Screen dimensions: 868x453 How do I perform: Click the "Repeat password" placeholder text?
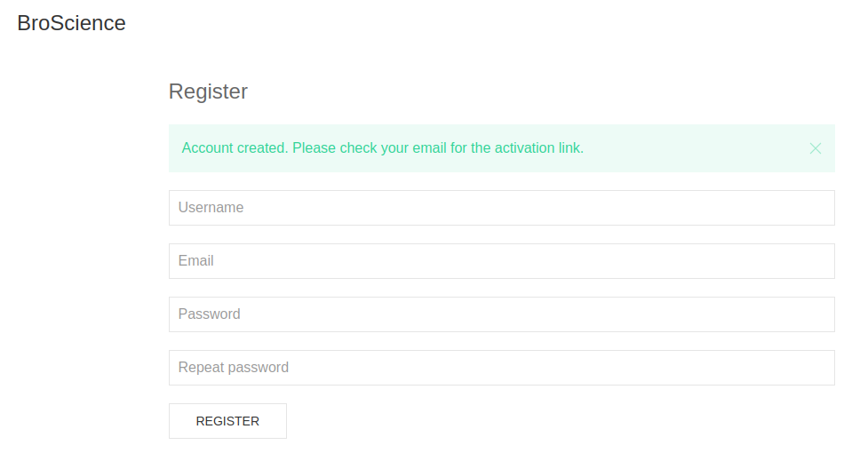click(x=233, y=368)
